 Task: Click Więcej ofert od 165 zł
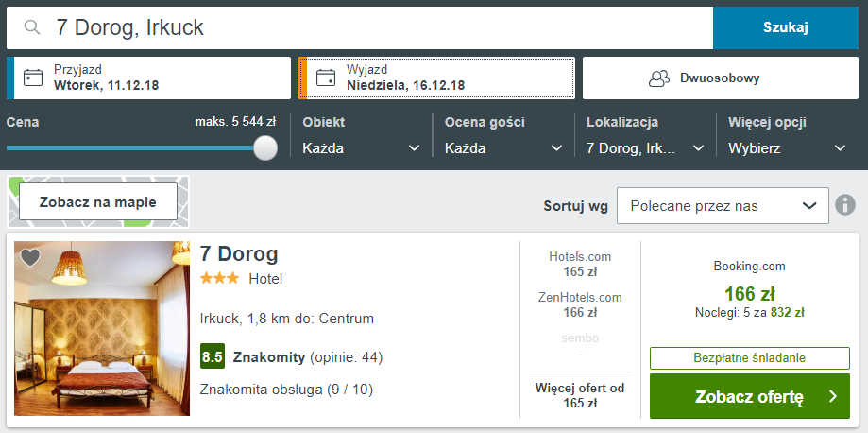click(x=580, y=395)
